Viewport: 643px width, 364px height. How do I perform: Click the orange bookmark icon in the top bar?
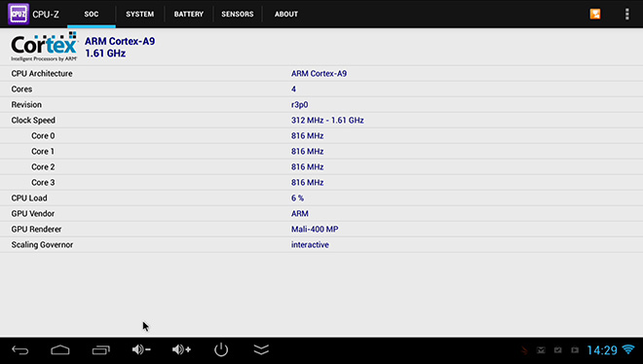(x=595, y=14)
